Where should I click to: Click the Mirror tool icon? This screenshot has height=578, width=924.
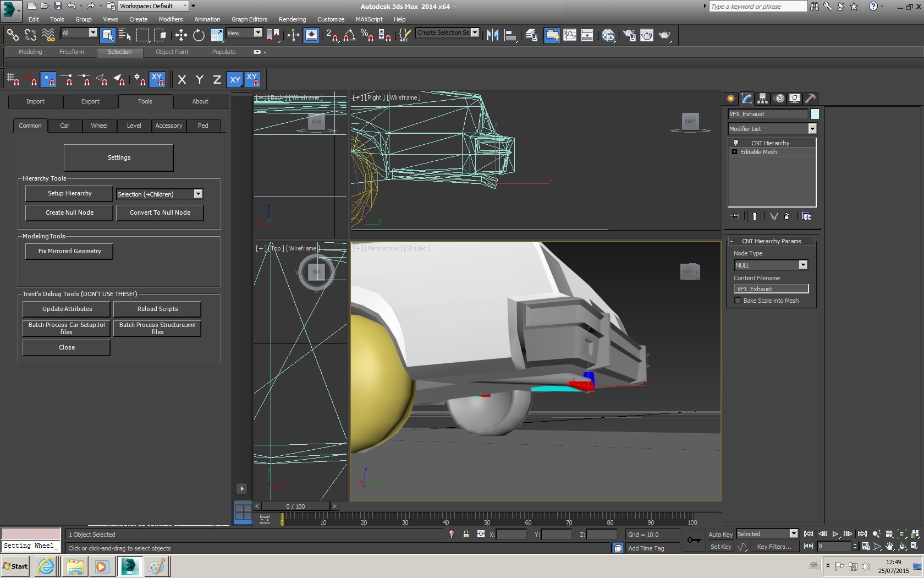[492, 35]
